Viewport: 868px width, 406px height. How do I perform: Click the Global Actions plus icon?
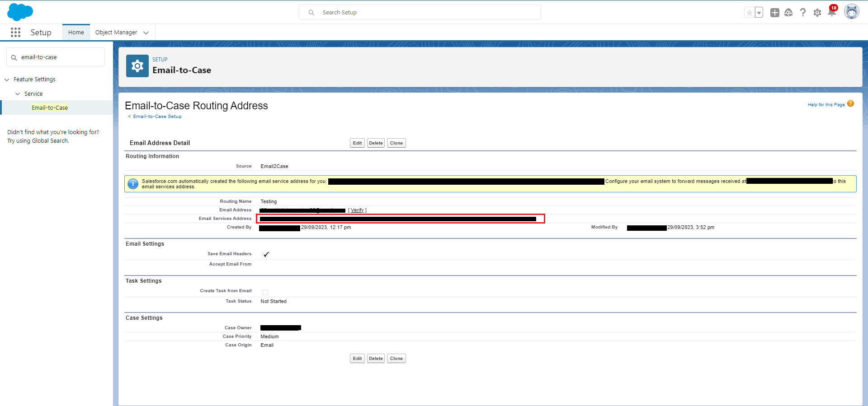774,13
